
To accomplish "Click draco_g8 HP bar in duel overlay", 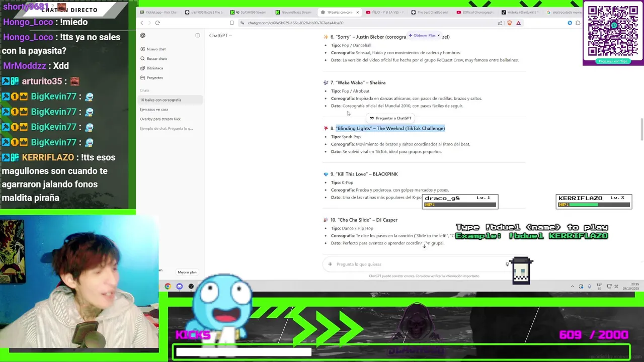I will coord(460,205).
